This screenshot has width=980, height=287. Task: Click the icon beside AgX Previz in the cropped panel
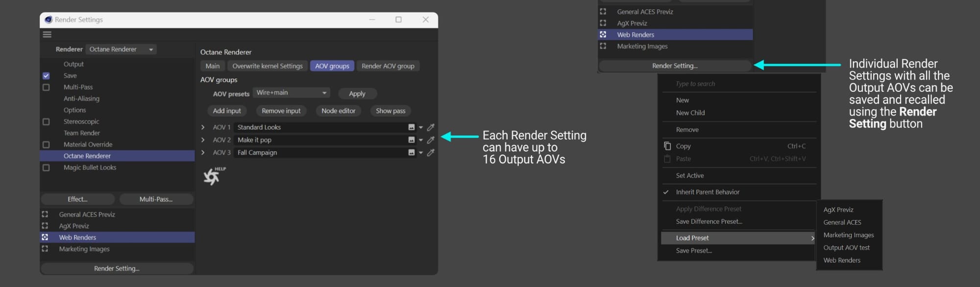pyautogui.click(x=603, y=23)
